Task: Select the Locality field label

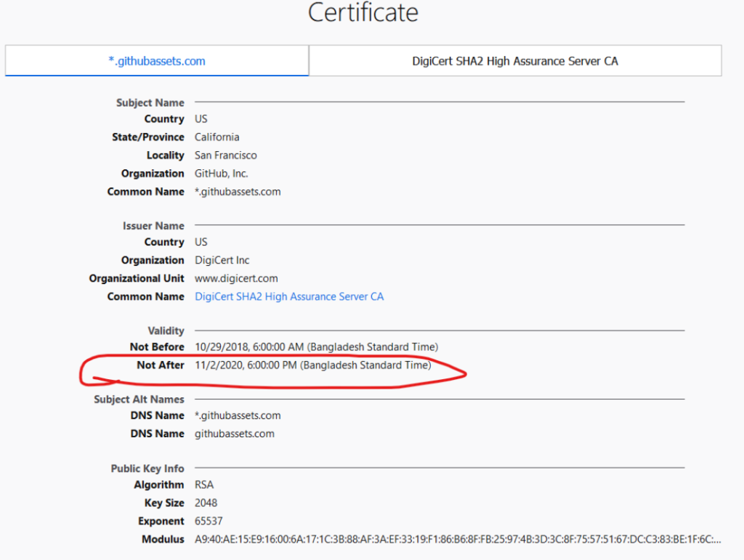Action: pyautogui.click(x=165, y=155)
